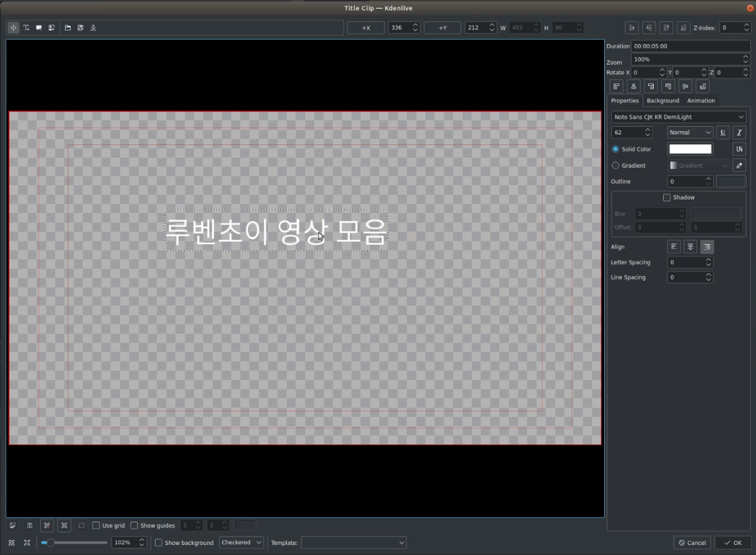
Task: Toggle underline text formatting
Action: coord(723,132)
